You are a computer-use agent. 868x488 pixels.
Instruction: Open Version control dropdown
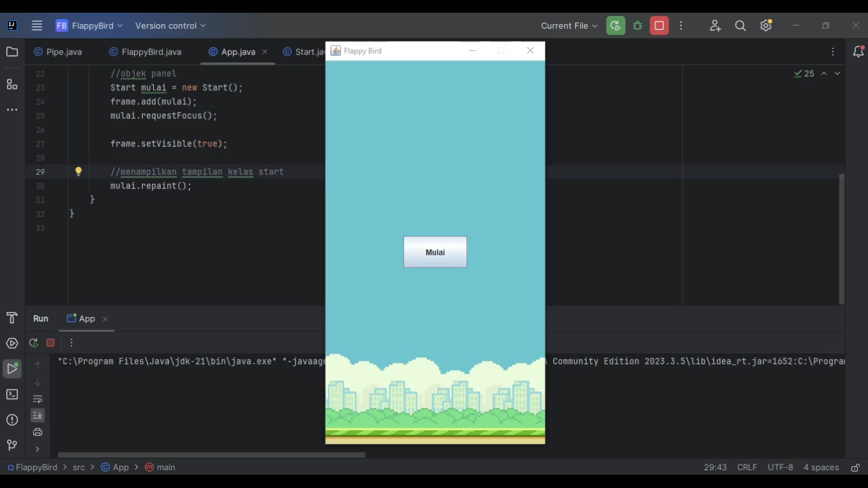pyautogui.click(x=170, y=25)
